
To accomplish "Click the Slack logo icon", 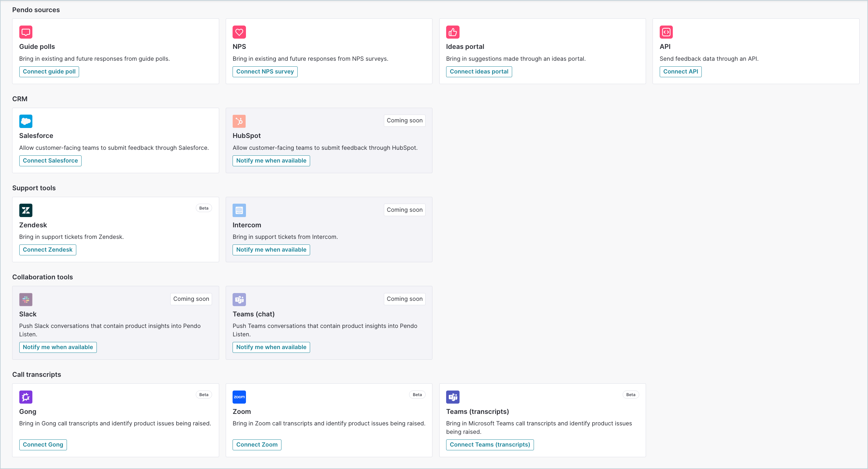I will click(26, 299).
